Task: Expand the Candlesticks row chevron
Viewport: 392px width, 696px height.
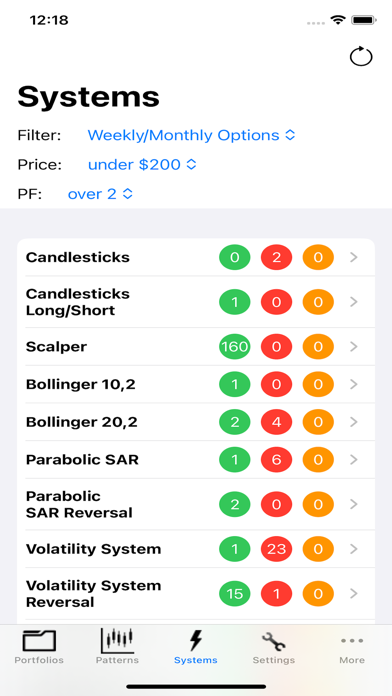Action: coord(354,257)
